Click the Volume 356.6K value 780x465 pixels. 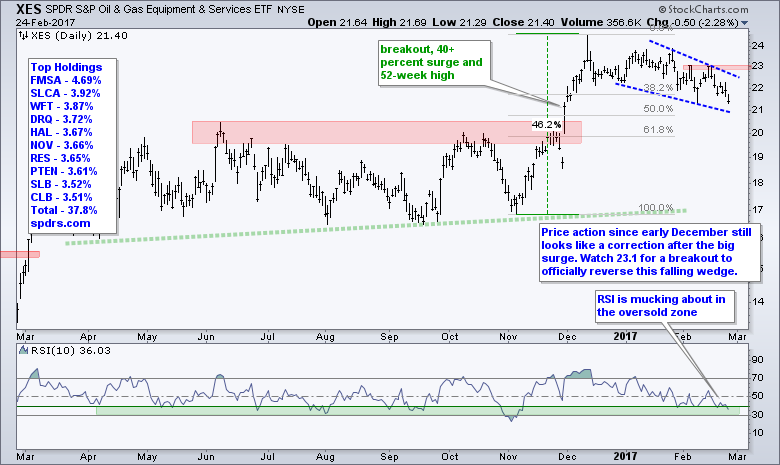(601, 22)
